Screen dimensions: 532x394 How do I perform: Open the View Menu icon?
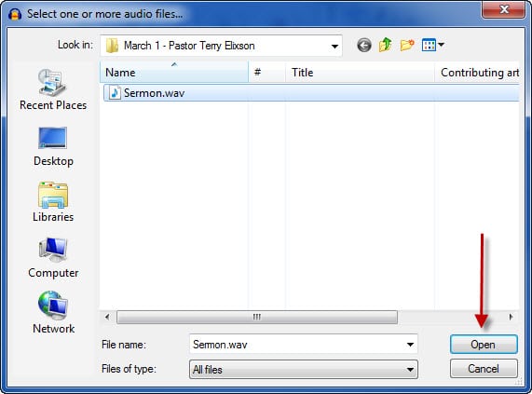pos(432,45)
